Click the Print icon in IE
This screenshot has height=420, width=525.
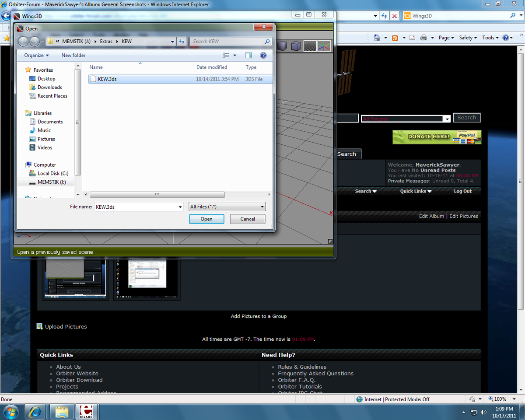point(423,38)
